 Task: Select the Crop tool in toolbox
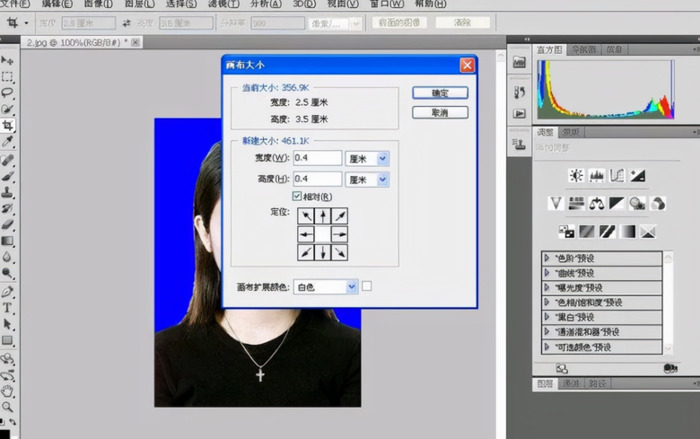pos(7,125)
